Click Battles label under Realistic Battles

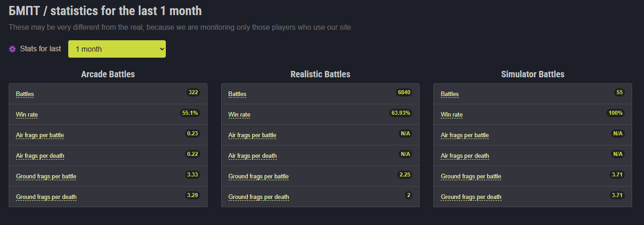[x=237, y=94]
